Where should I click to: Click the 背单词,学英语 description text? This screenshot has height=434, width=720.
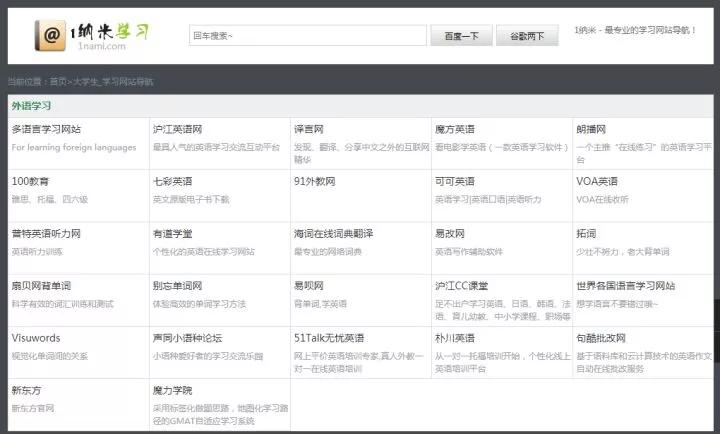(x=321, y=304)
